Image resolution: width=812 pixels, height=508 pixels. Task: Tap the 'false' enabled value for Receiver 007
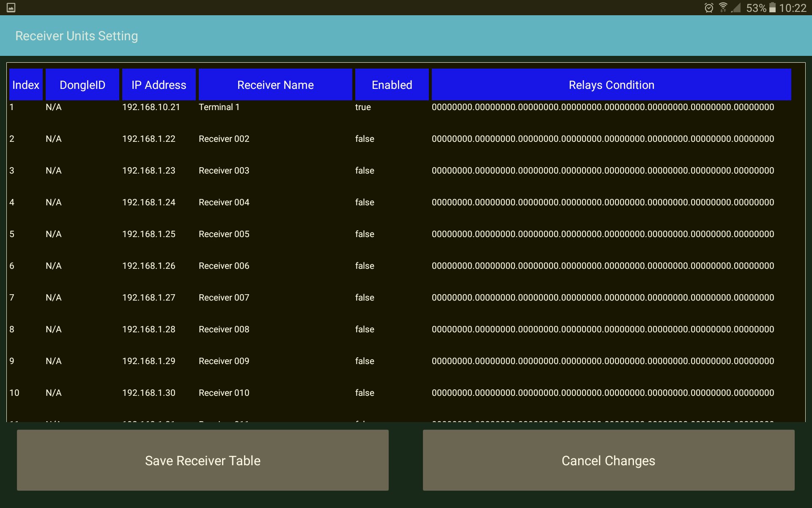pyautogui.click(x=365, y=298)
